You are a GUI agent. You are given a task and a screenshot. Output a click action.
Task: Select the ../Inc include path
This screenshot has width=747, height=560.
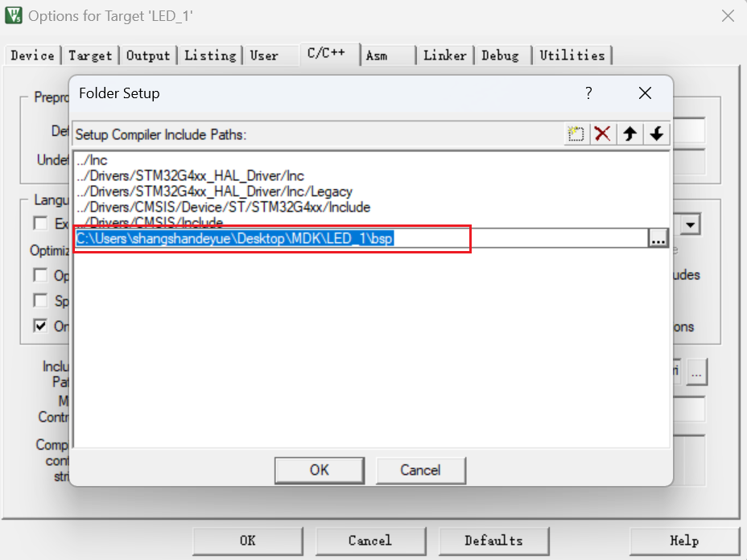92,160
